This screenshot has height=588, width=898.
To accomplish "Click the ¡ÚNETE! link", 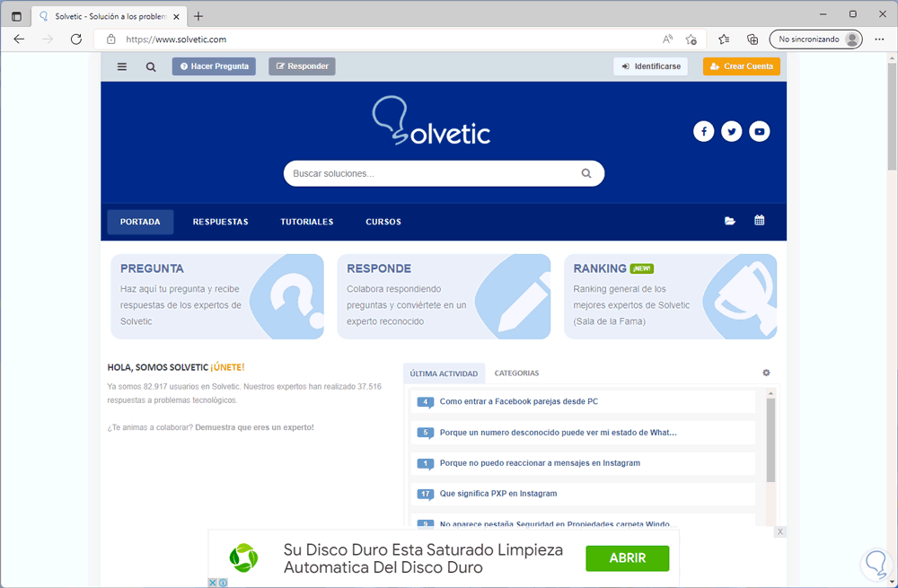I will [x=227, y=367].
